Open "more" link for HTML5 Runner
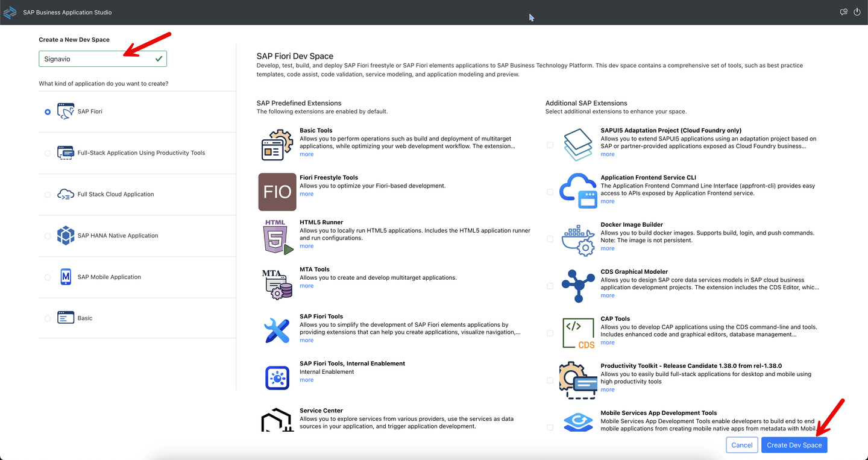Image resolution: width=868 pixels, height=460 pixels. tap(306, 246)
